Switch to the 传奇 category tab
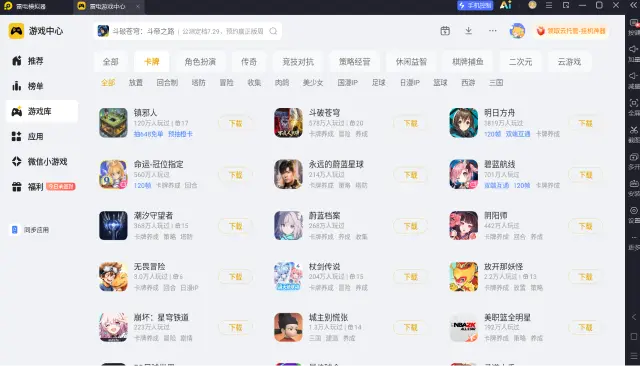The width and height of the screenshot is (640, 366). click(x=249, y=62)
